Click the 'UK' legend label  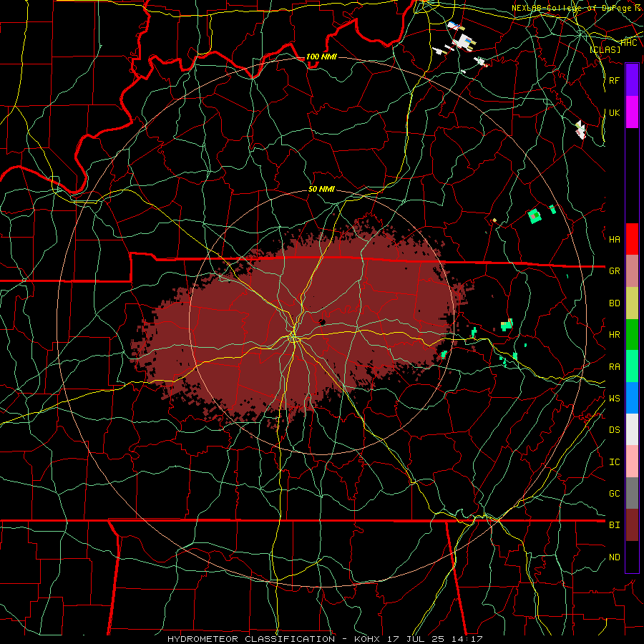(x=614, y=112)
